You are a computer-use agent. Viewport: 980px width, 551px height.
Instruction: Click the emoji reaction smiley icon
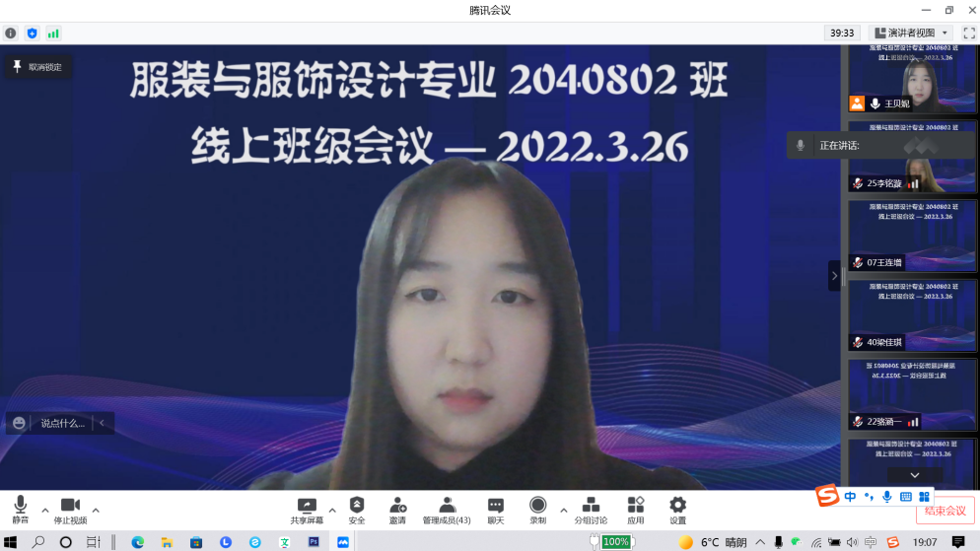point(19,423)
